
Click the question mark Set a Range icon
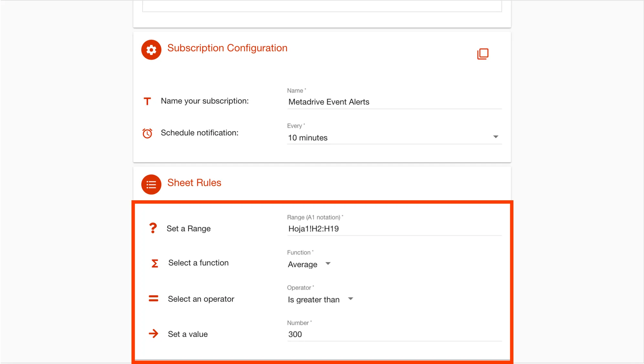click(x=153, y=228)
